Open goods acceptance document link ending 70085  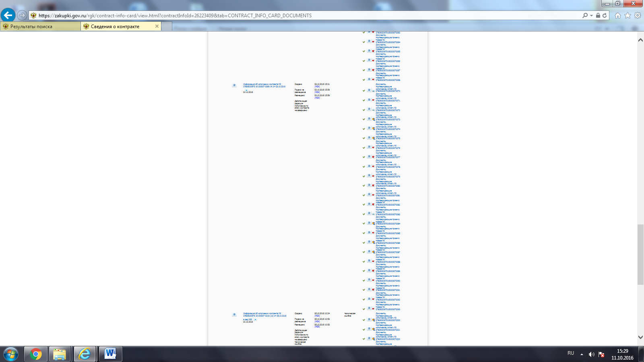(x=388, y=230)
